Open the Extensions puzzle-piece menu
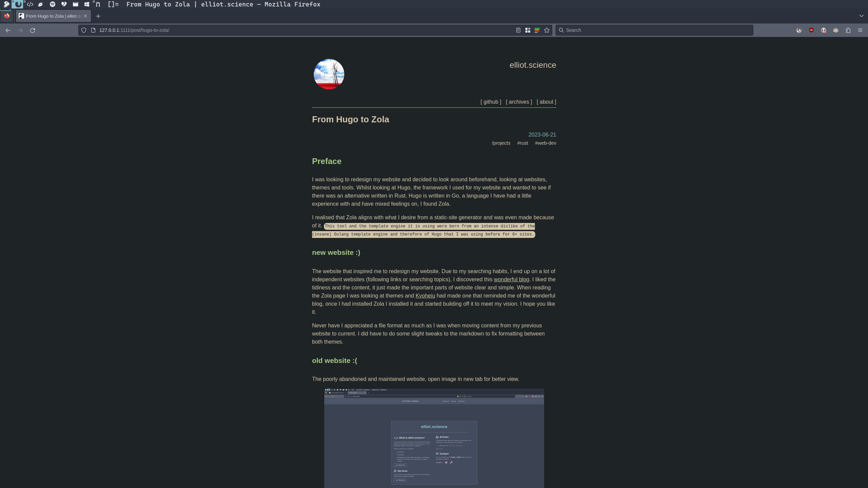Image resolution: width=868 pixels, height=488 pixels. coord(848,30)
